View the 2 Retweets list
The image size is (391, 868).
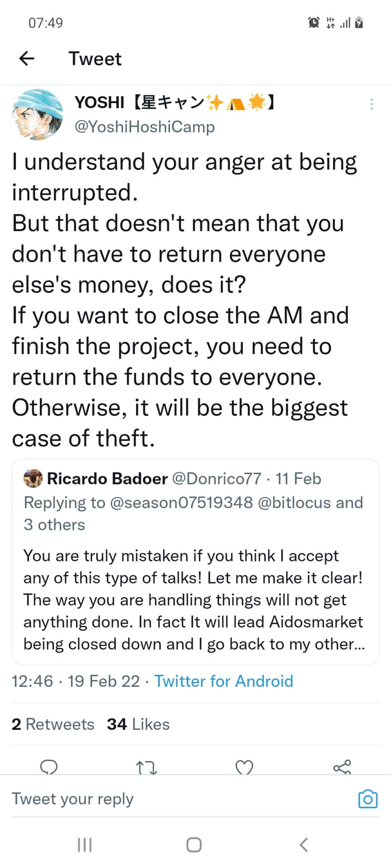[53, 724]
